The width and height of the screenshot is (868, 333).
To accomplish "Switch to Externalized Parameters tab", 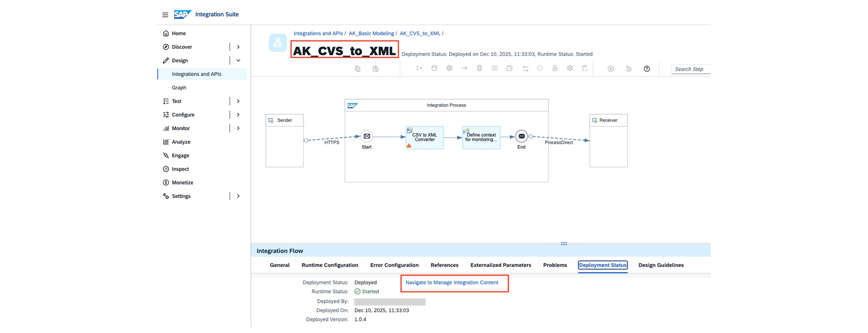I will [501, 265].
